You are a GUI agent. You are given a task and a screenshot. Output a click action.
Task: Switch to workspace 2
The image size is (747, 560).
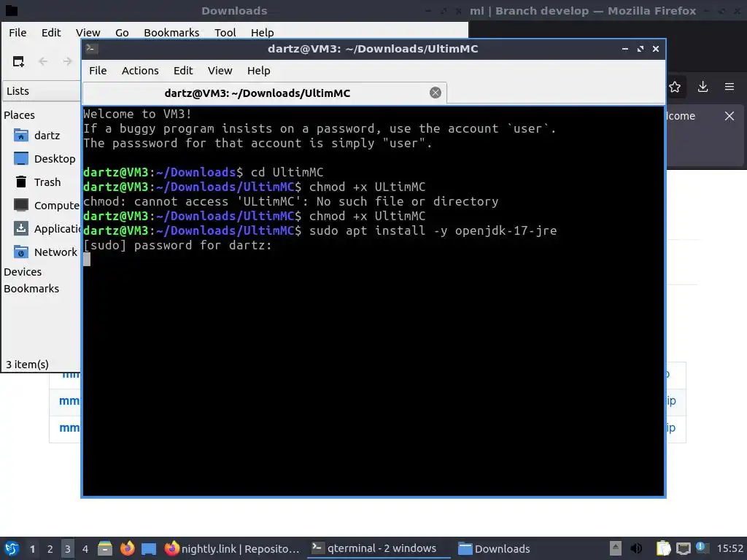click(50, 548)
